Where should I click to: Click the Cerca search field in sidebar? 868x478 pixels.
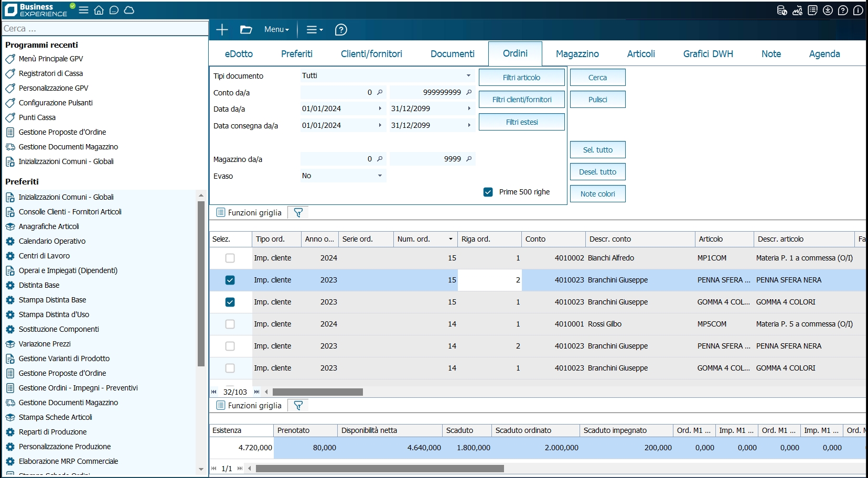pos(105,29)
